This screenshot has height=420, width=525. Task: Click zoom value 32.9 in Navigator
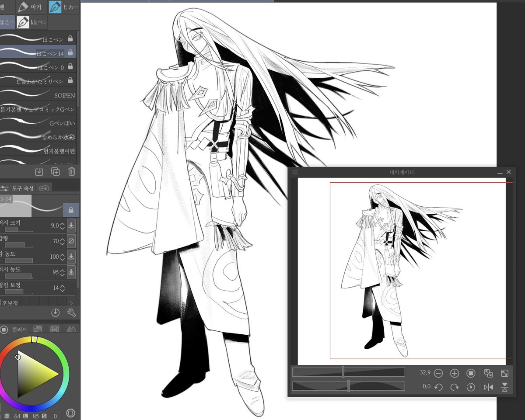(x=425, y=373)
